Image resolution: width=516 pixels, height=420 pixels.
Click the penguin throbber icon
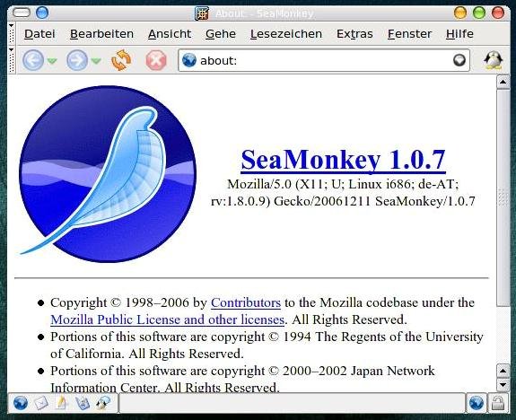[493, 60]
